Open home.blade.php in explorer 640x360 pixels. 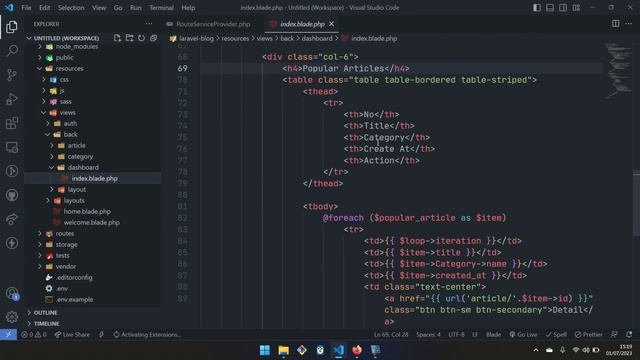point(87,211)
